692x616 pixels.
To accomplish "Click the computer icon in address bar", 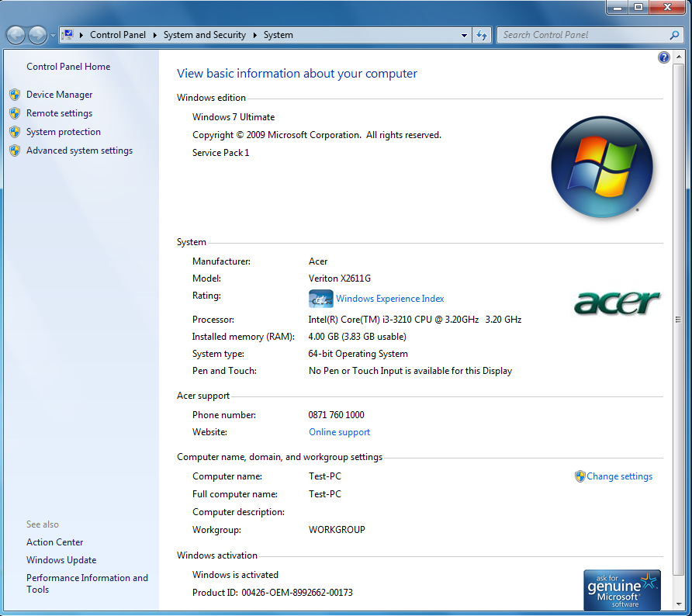I will click(67, 34).
